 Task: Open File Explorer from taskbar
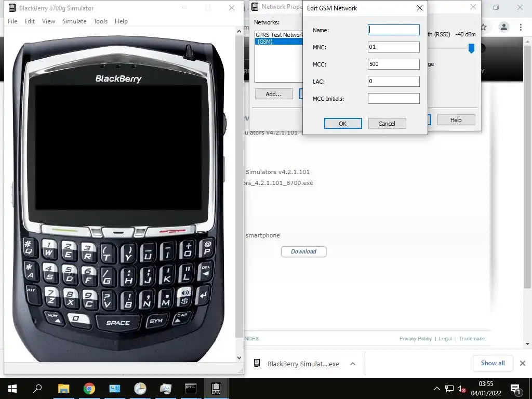63,389
